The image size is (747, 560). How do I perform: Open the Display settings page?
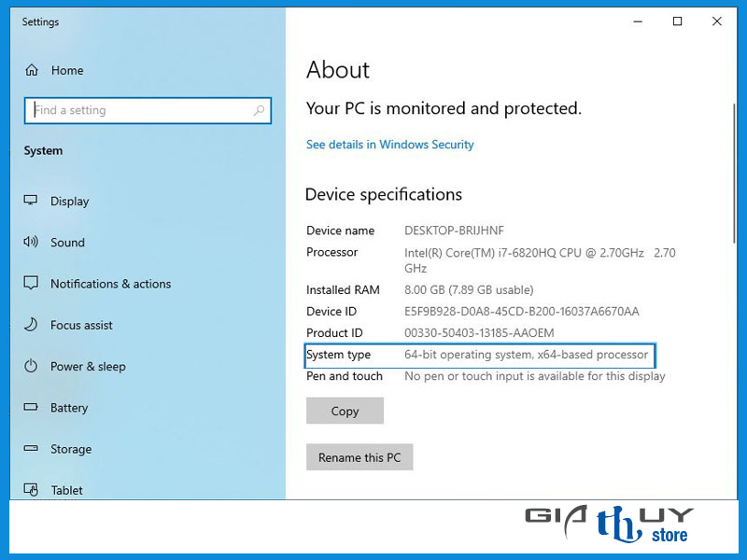pos(69,201)
